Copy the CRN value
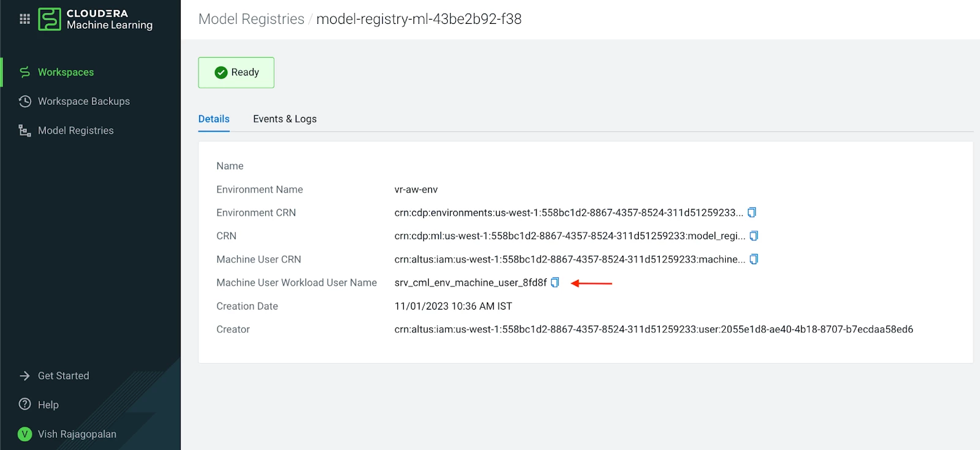 (x=754, y=236)
